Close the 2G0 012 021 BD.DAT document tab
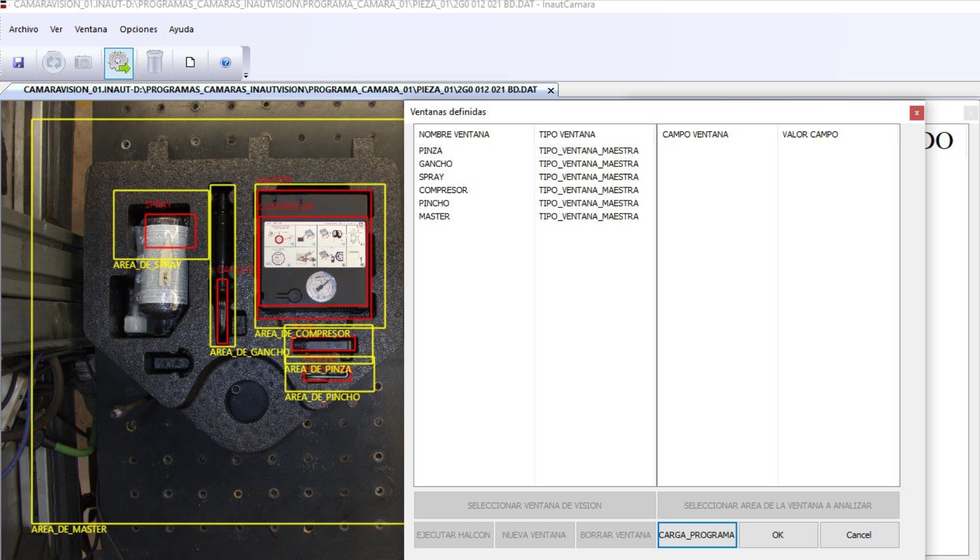The height and width of the screenshot is (560, 980). (x=551, y=90)
